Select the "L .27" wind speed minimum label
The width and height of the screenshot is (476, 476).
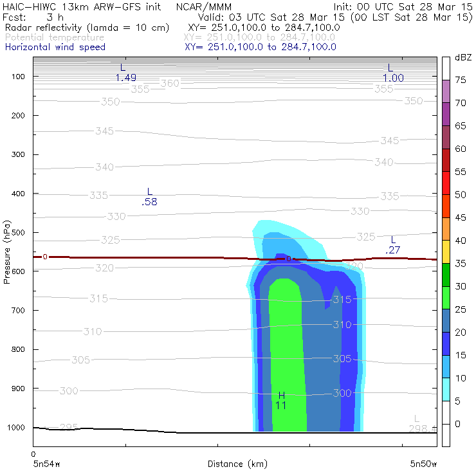pyautogui.click(x=393, y=245)
